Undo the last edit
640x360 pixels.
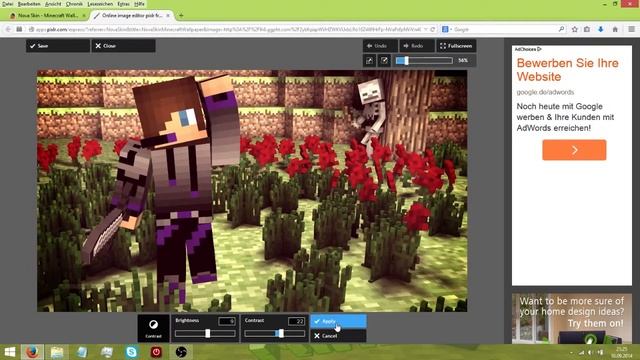pyautogui.click(x=380, y=46)
